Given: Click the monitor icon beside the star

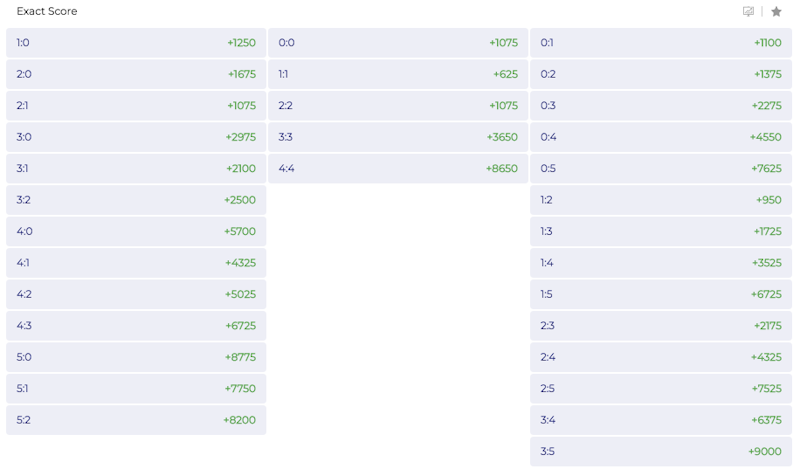Looking at the screenshot, I should click(x=748, y=11).
